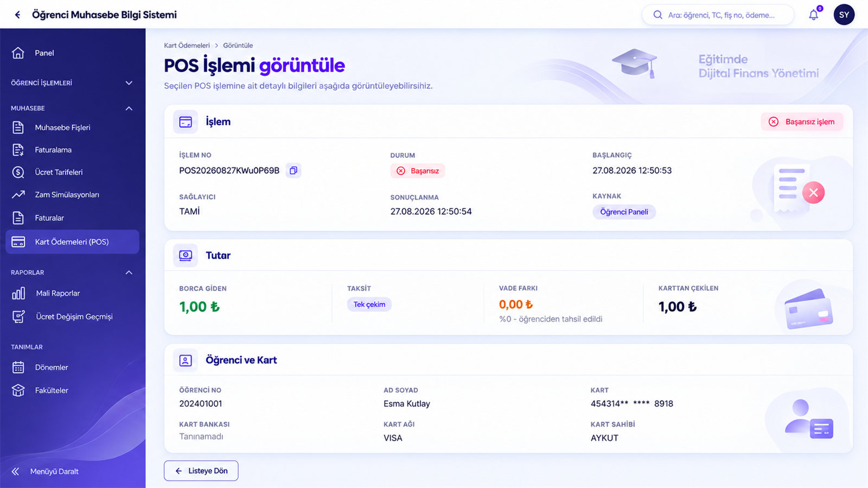Image resolution: width=868 pixels, height=488 pixels.
Task: Click the Faturalama icon in the sidebar
Action: (x=18, y=150)
